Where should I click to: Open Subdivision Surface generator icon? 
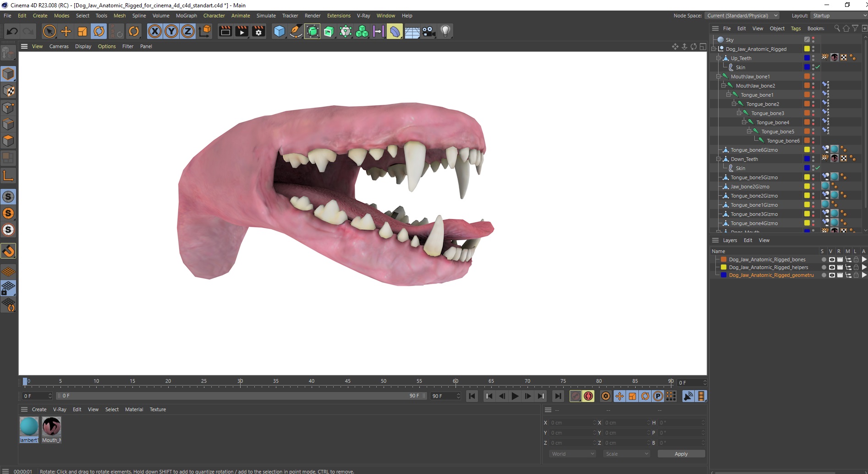(x=313, y=31)
